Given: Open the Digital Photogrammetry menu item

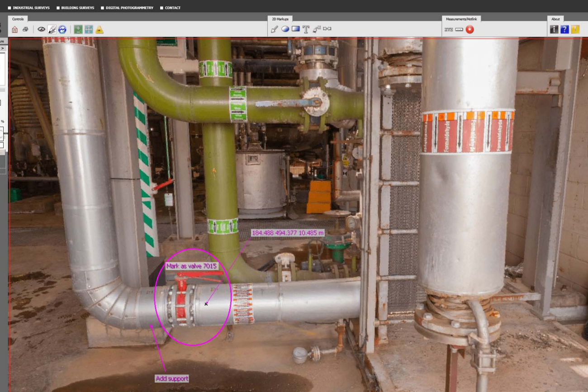Looking at the screenshot, I should pos(129,8).
